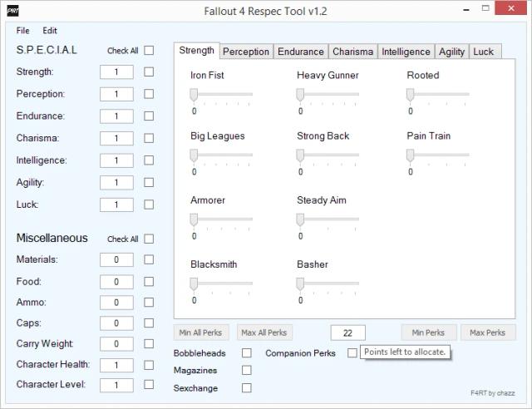The height and width of the screenshot is (409, 532).
Task: Enable the Luck stat checkbox
Action: click(x=149, y=204)
